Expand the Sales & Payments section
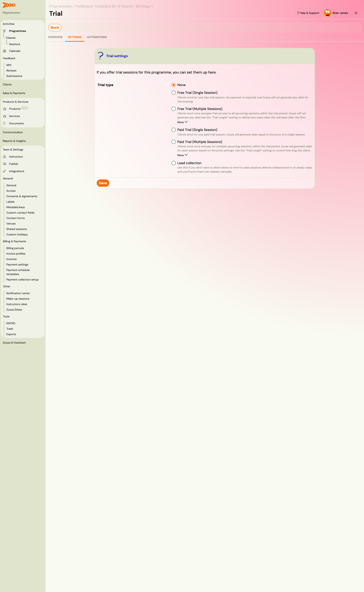Viewport: 364px width, 592px height. pos(14,93)
